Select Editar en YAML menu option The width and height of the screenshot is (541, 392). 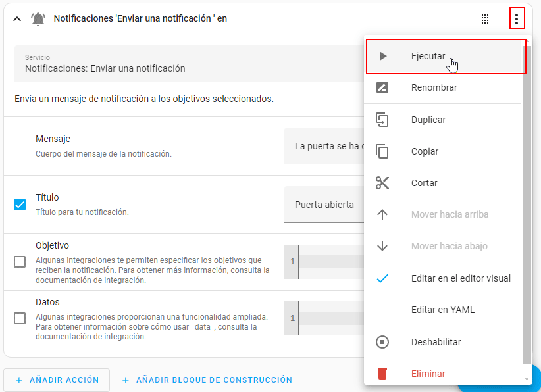[x=442, y=310]
